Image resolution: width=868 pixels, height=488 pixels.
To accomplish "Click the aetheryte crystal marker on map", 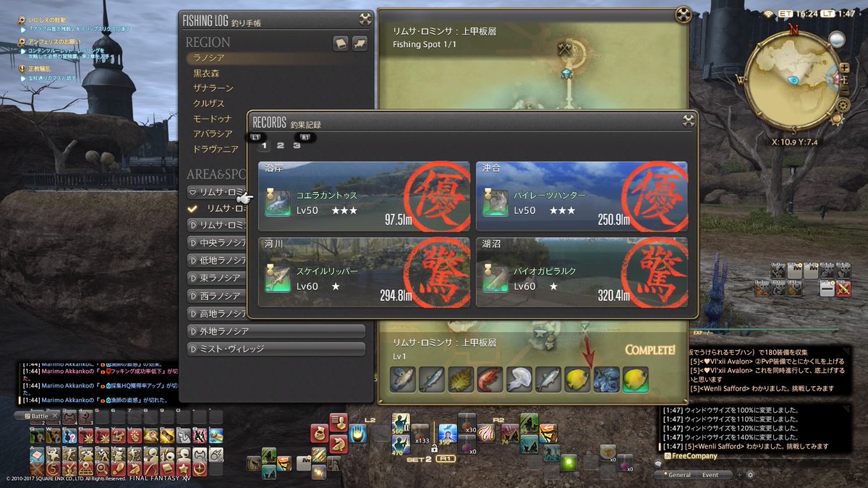I will coord(567,72).
